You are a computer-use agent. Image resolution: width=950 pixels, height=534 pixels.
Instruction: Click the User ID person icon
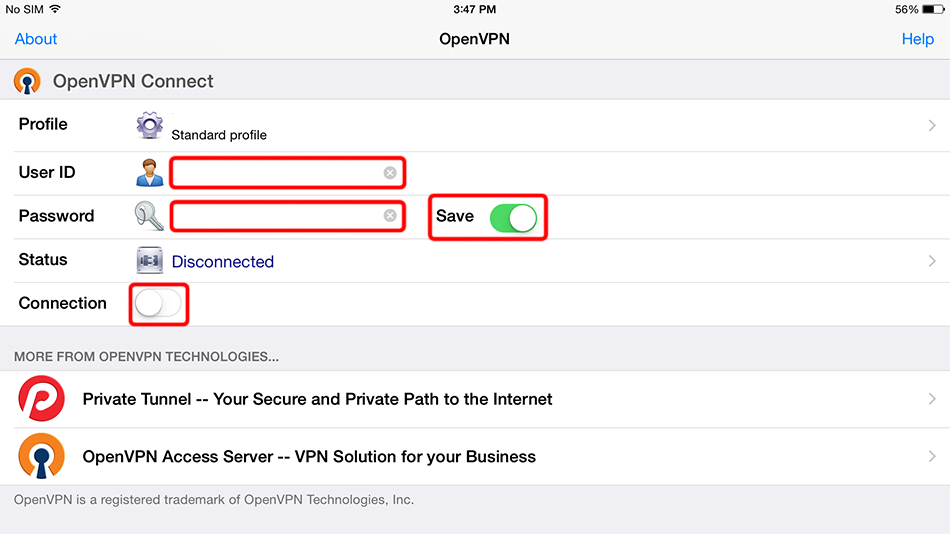point(149,173)
